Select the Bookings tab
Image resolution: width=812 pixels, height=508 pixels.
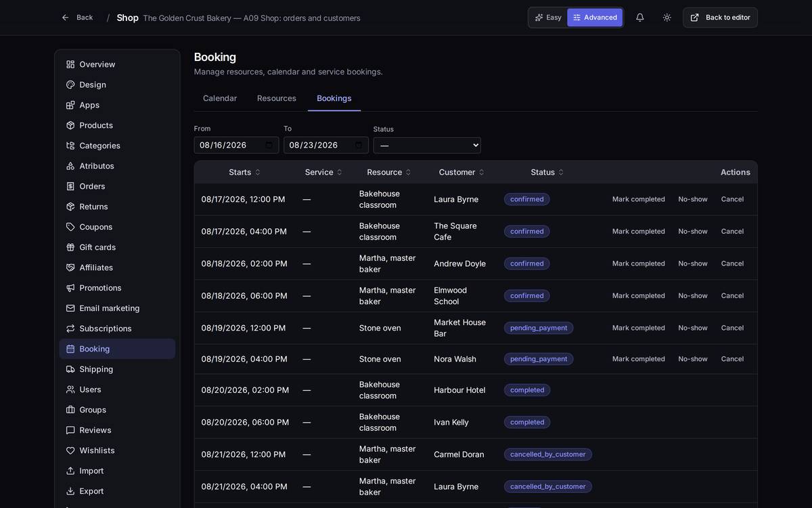pyautogui.click(x=334, y=98)
